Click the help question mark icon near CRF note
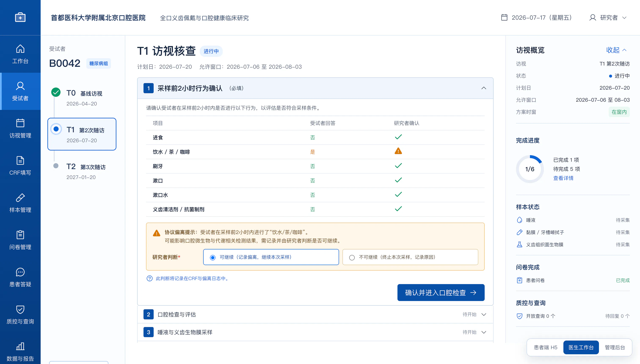The image size is (640, 364). click(149, 279)
